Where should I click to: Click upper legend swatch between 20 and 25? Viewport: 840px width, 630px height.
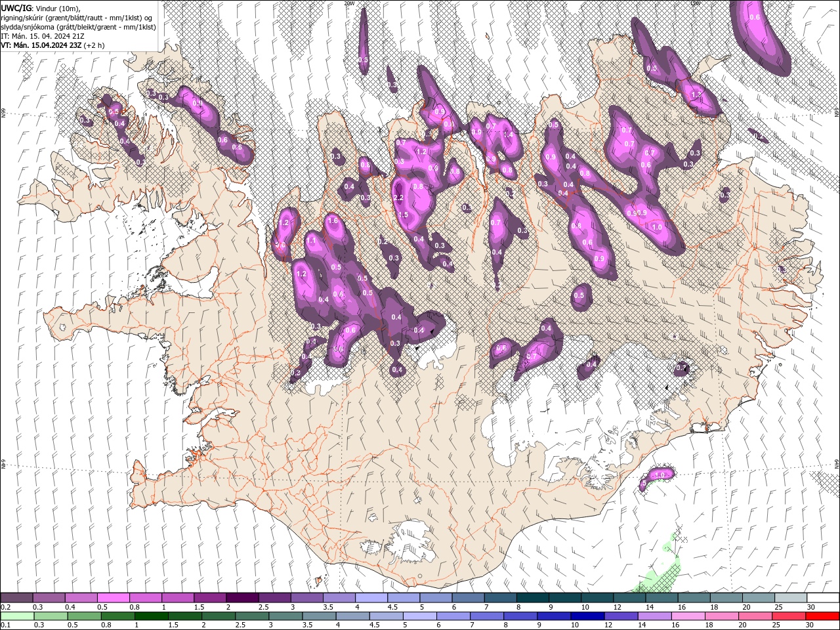click(x=759, y=598)
